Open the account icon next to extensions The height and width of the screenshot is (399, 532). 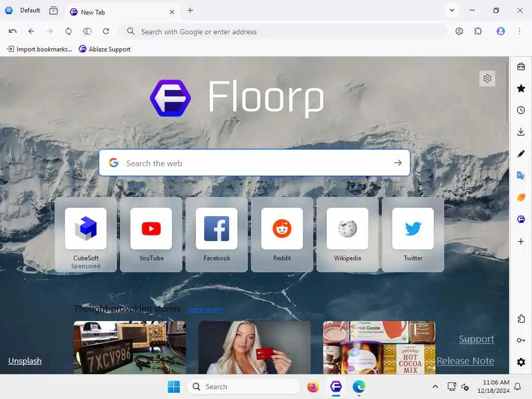459,31
